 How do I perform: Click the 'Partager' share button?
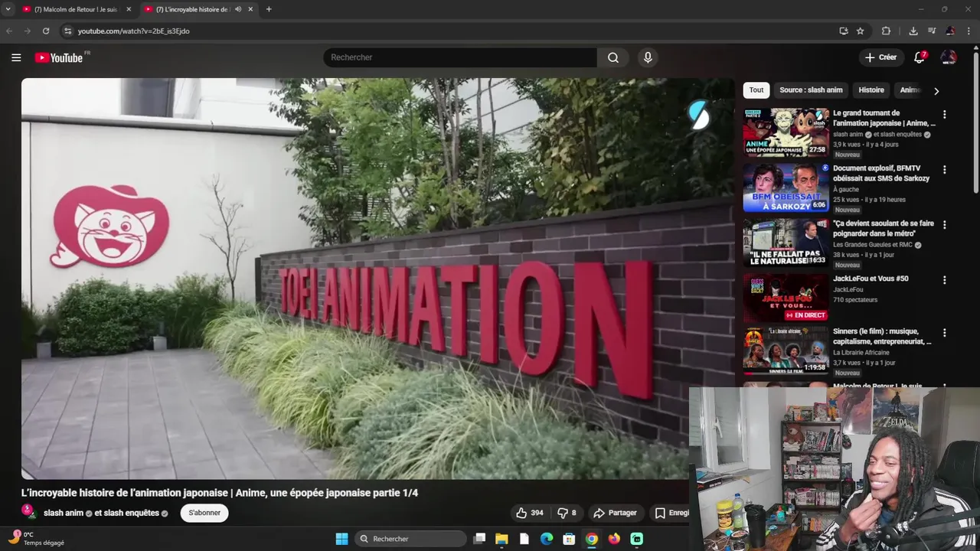[616, 513]
